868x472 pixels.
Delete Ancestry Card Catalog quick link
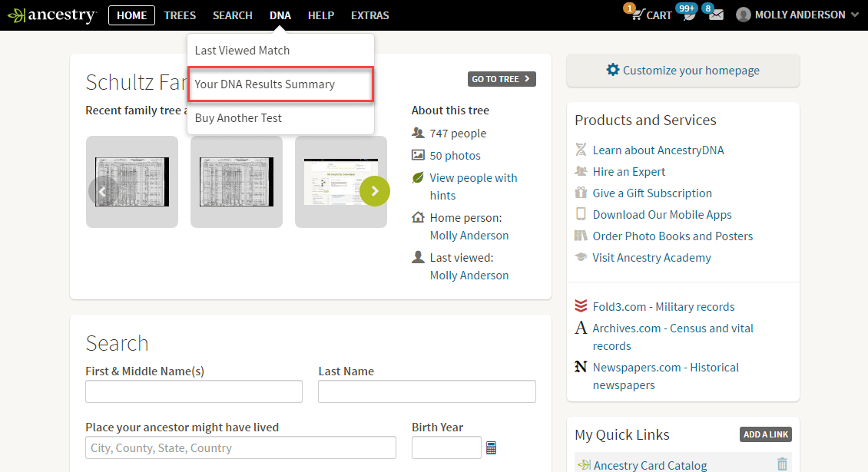pyautogui.click(x=782, y=464)
